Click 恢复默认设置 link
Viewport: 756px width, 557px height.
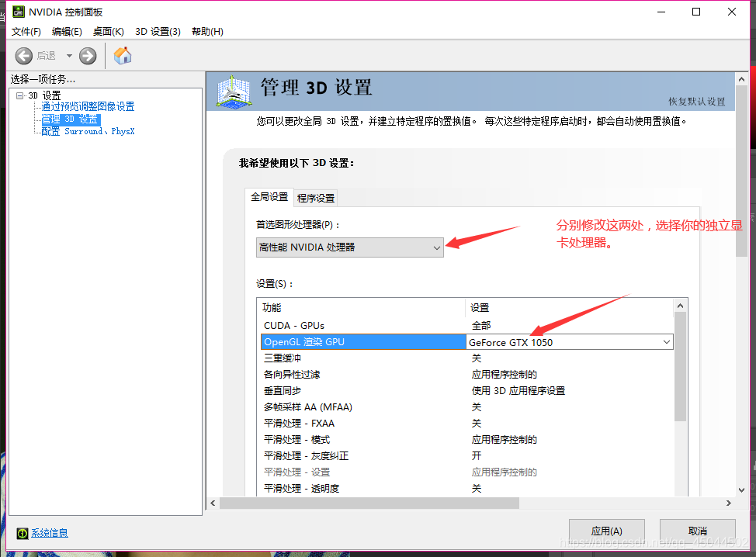point(696,102)
